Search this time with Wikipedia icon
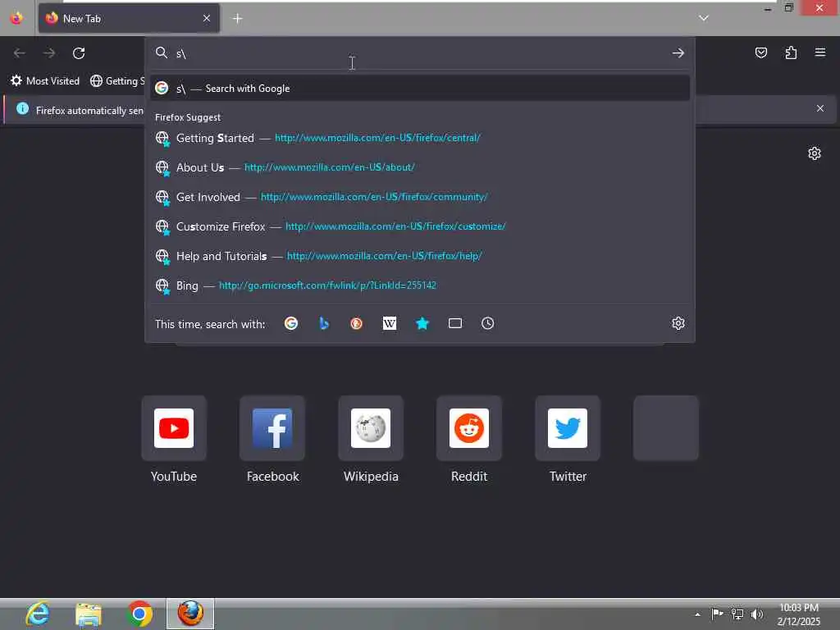This screenshot has height=630, width=840. coord(390,323)
